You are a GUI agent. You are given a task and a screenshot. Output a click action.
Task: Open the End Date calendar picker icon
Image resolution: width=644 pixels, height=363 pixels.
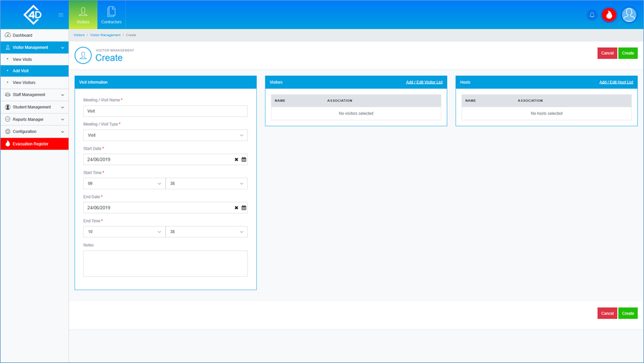244,207
